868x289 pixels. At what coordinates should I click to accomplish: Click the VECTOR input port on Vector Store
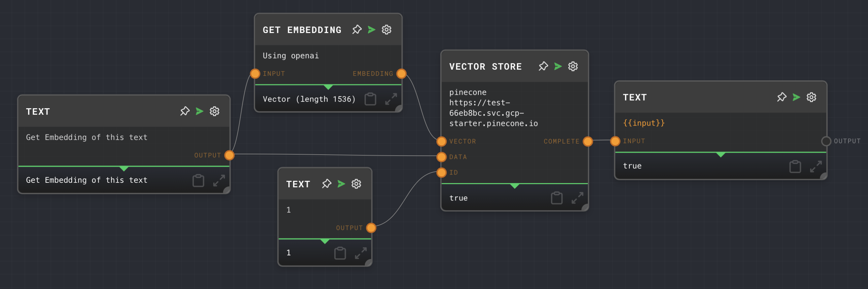pos(442,141)
